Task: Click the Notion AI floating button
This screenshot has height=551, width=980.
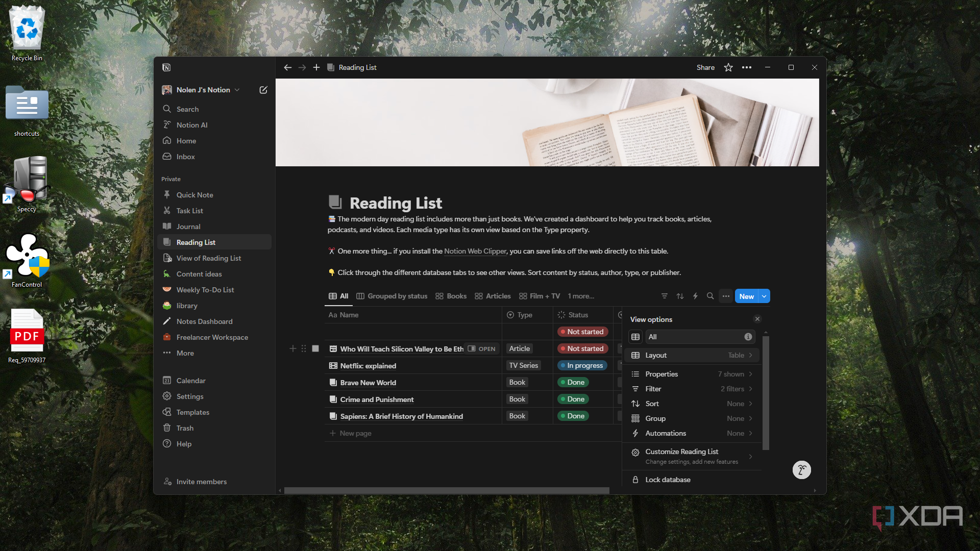Action: click(801, 470)
